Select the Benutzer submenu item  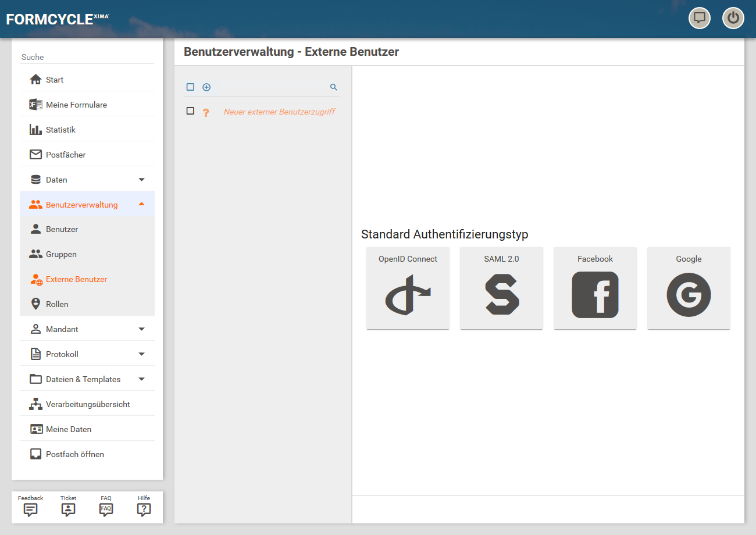(87, 229)
